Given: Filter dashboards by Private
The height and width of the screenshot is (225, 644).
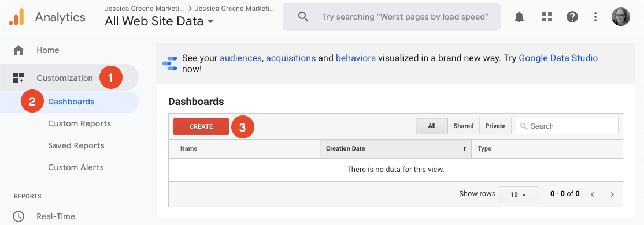Looking at the screenshot, I should click(x=495, y=126).
